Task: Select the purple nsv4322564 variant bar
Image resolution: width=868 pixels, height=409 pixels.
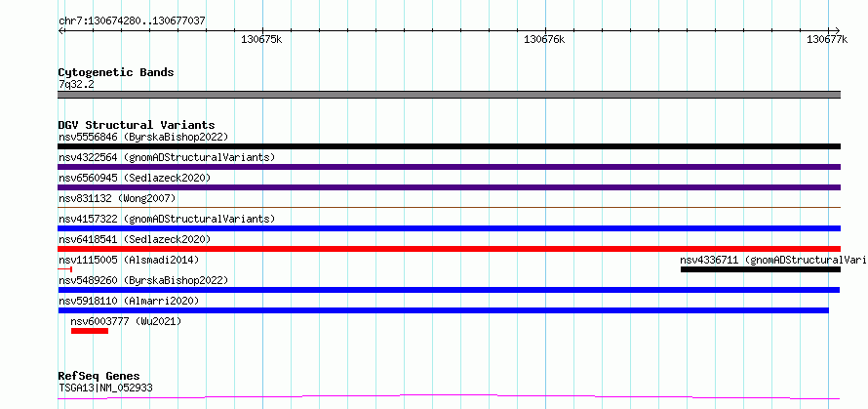Action: [449, 167]
